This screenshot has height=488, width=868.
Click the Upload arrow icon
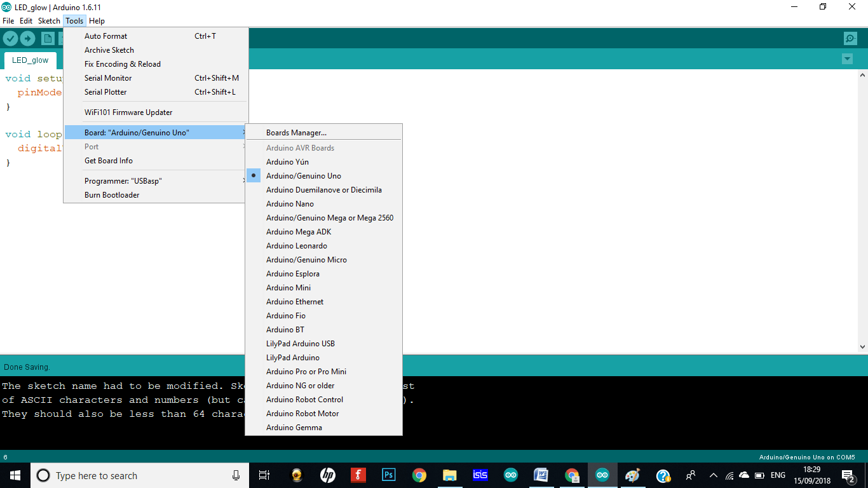27,38
